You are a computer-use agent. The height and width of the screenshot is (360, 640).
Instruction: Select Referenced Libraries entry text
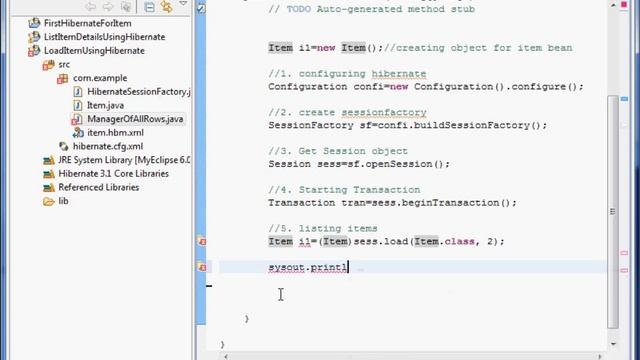99,187
